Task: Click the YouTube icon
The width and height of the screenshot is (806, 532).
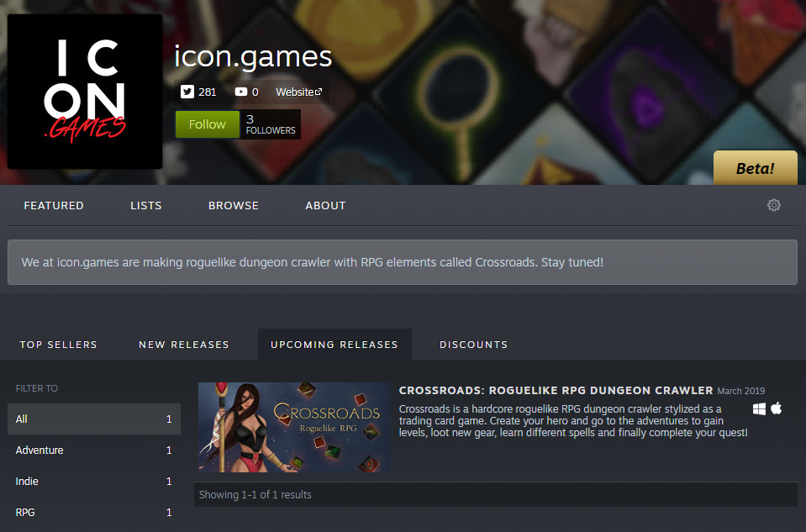Action: point(240,92)
